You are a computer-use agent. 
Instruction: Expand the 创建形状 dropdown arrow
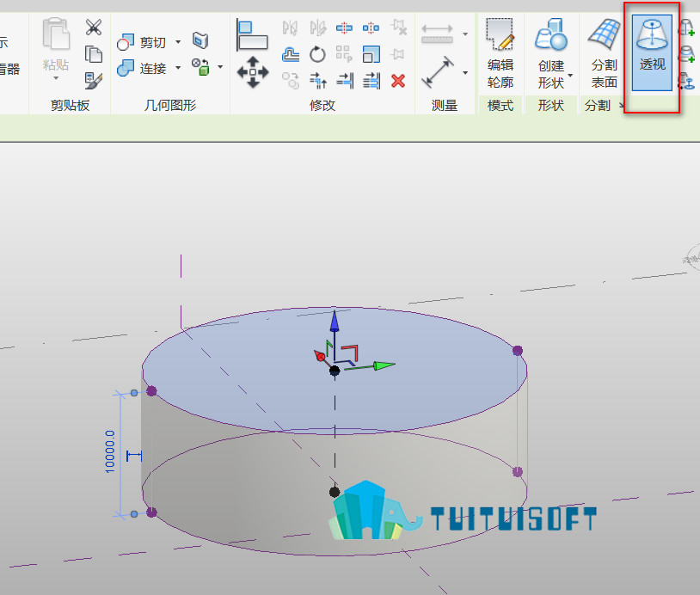click(570, 75)
